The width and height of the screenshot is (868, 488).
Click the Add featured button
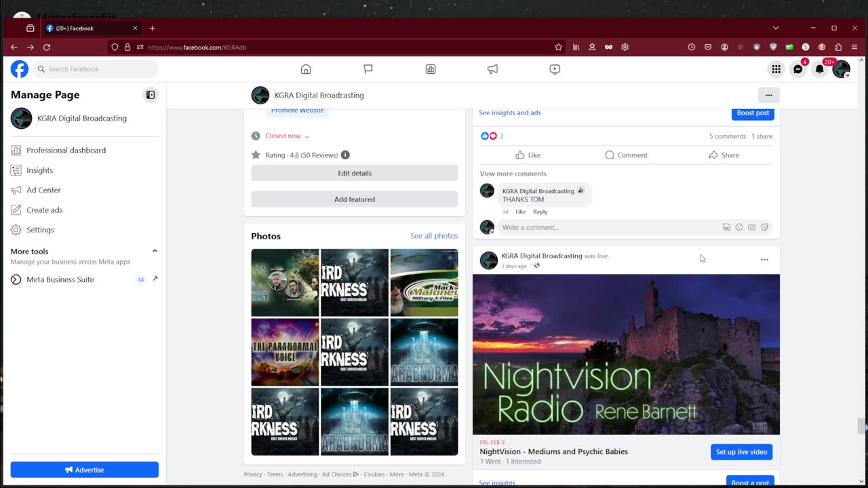(355, 199)
